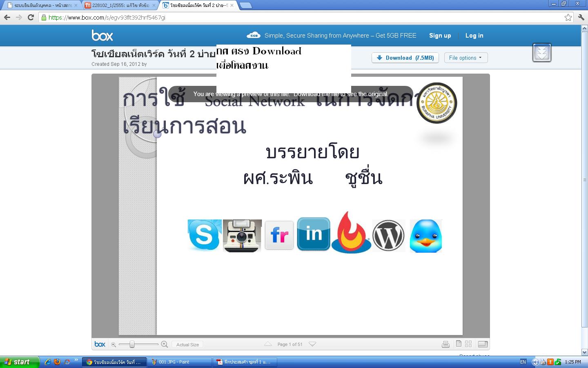Click the blue Twitter bird icon in slide
Screen dimensions: 588x368
click(x=426, y=236)
